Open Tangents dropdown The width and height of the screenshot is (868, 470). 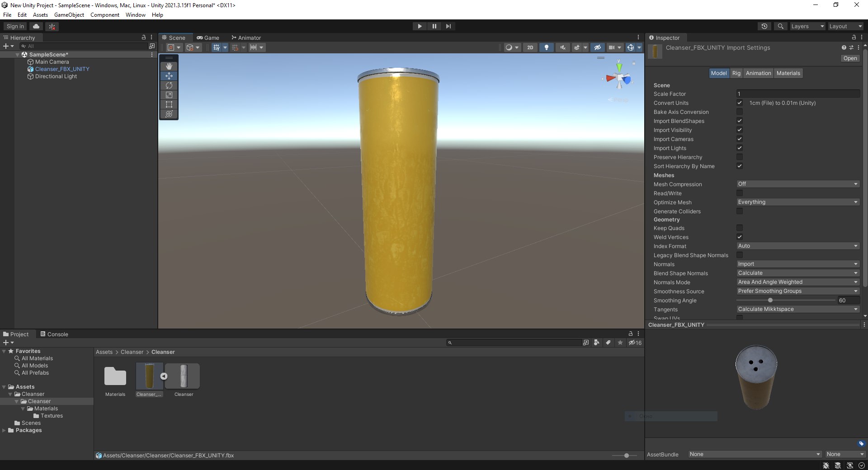coord(798,309)
